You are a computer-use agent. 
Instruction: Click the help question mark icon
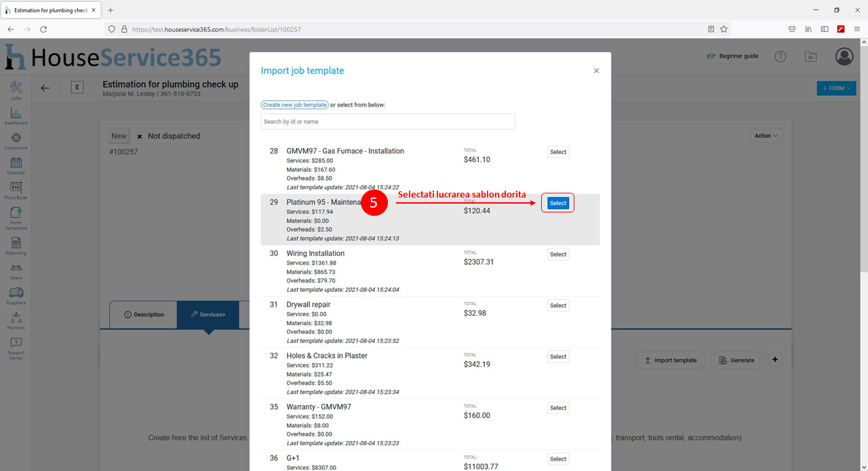[781, 56]
